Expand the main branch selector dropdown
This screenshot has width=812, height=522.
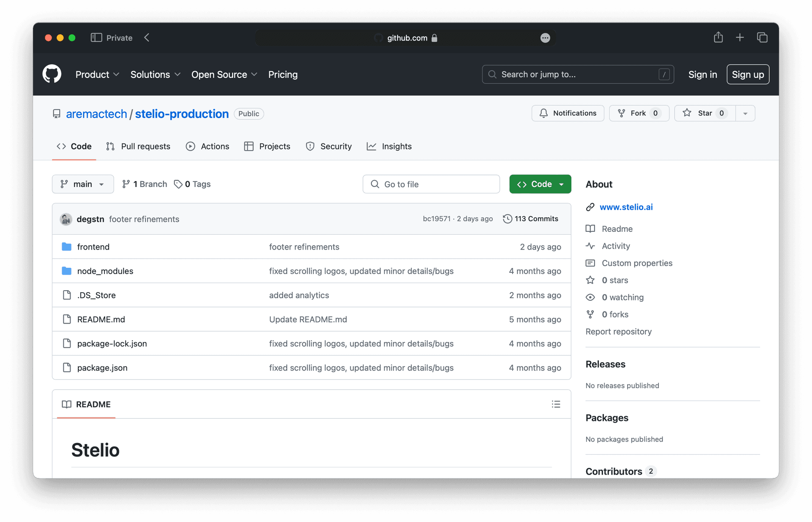(83, 184)
